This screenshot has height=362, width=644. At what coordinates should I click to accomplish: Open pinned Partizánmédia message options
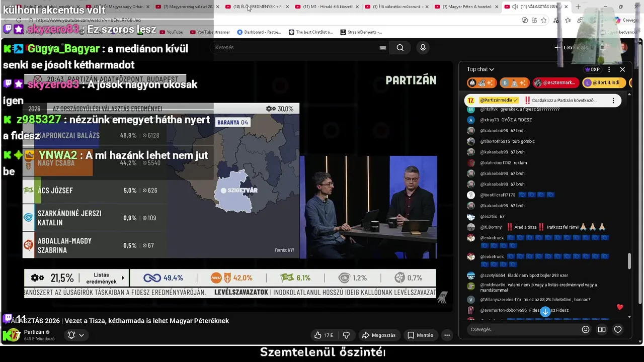coord(613,101)
